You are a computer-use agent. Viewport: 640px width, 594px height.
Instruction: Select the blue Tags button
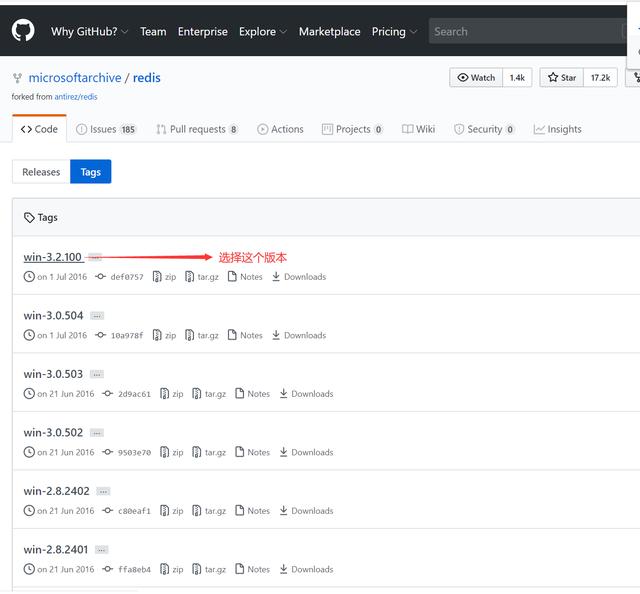(91, 172)
